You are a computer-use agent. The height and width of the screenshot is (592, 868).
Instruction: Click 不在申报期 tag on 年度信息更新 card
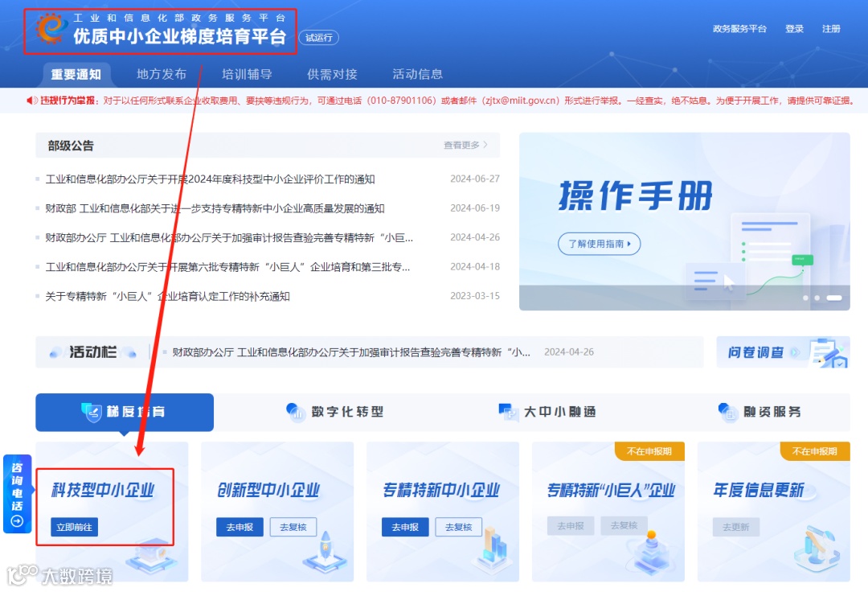[x=814, y=451]
